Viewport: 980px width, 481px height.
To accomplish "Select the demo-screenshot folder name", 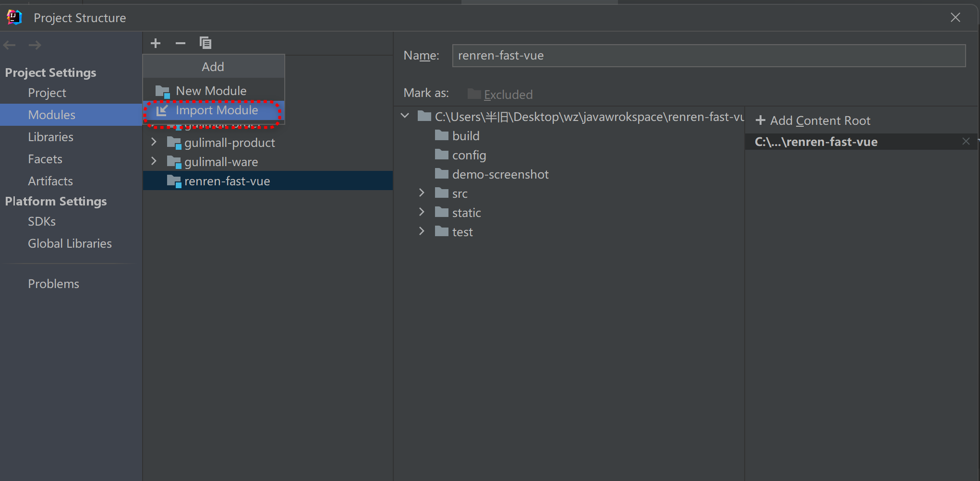I will click(x=500, y=174).
